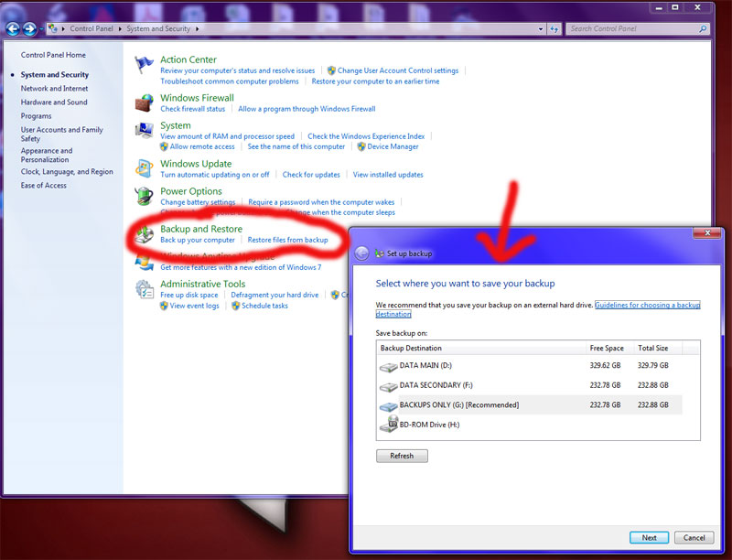
Task: Click the System computer icon
Action: [x=145, y=131]
